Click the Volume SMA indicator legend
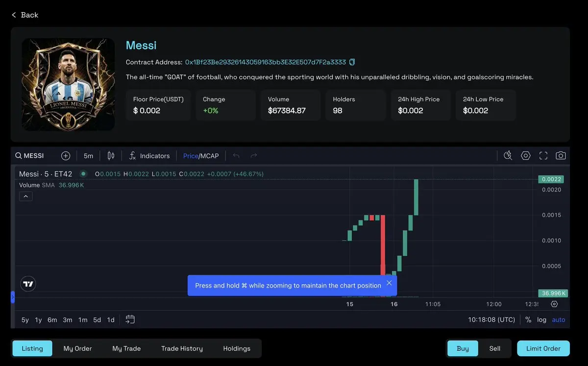Screen dimensions: 588x366 [x=51, y=185]
